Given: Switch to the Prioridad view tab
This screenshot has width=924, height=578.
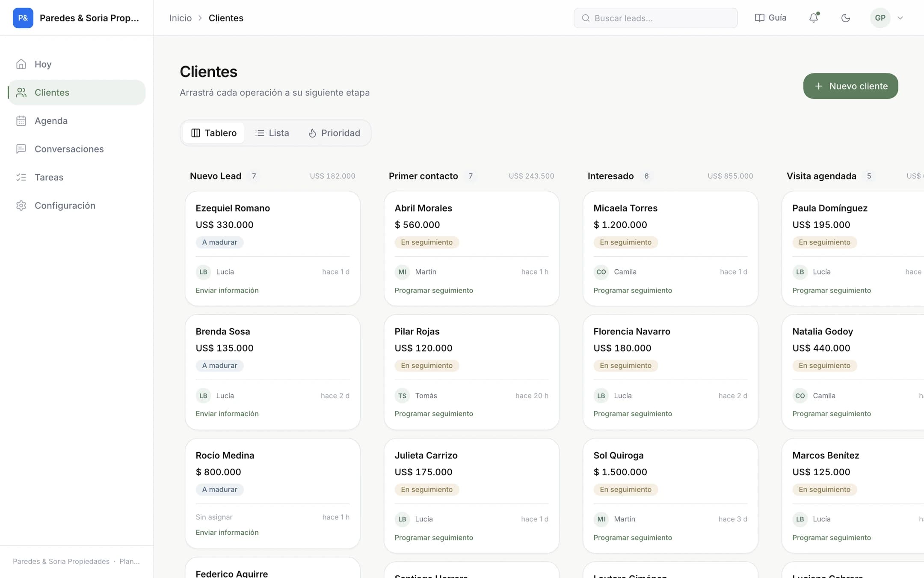Looking at the screenshot, I should click(334, 133).
